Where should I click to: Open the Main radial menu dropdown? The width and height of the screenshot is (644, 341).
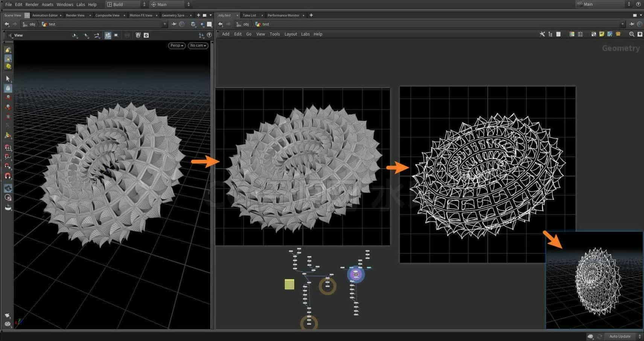(x=171, y=5)
